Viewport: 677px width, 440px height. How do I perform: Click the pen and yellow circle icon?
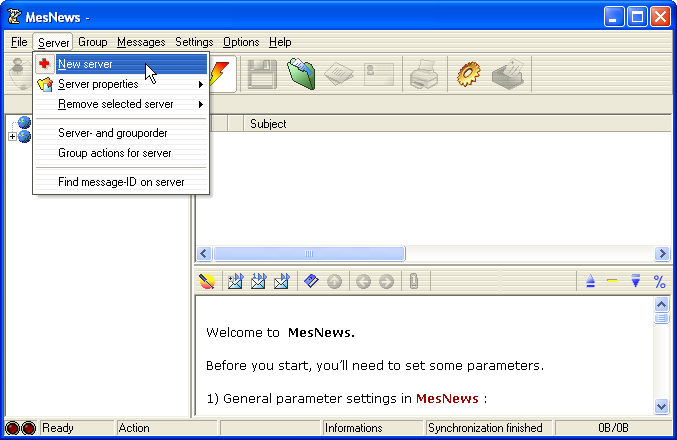[x=207, y=282]
